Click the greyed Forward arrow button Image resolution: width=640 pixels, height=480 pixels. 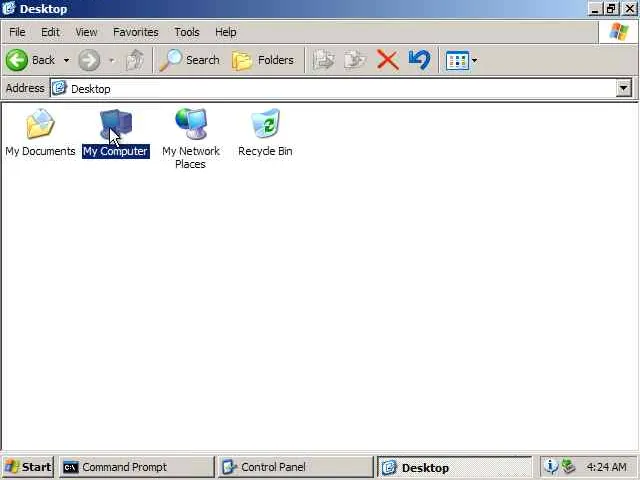89,60
